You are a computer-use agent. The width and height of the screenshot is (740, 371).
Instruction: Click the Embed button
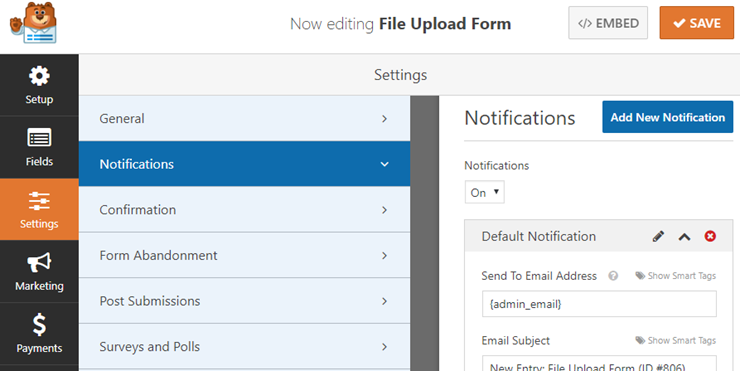click(x=608, y=23)
